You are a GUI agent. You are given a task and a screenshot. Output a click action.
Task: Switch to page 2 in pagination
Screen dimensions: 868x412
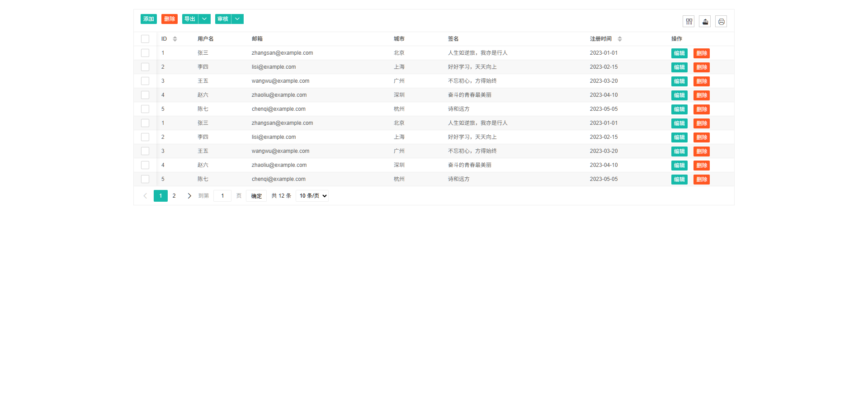[174, 196]
